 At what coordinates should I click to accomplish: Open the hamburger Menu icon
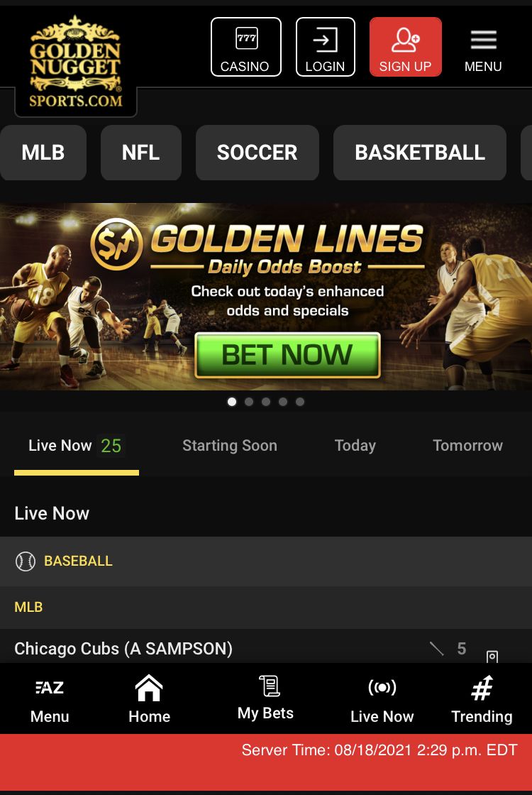tap(483, 40)
